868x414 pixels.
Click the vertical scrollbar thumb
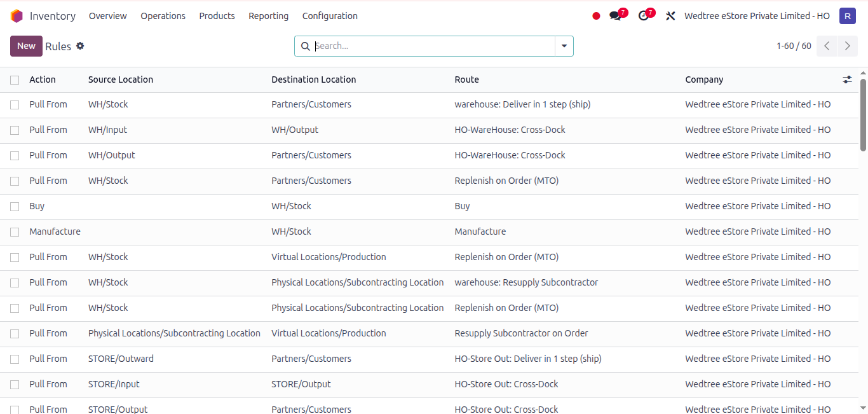863,114
